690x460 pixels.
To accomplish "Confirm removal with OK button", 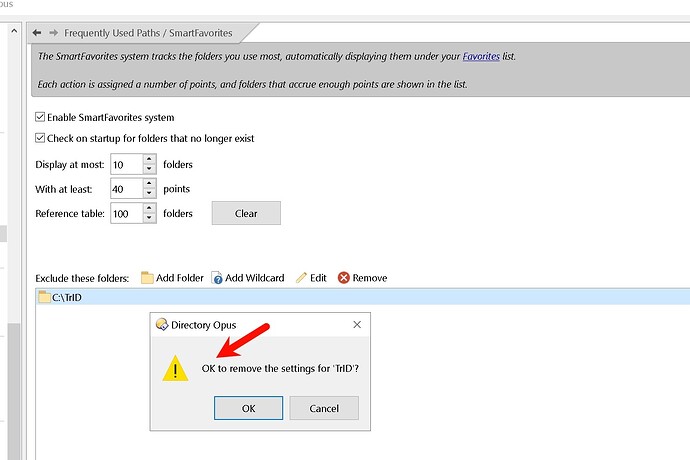I will click(248, 408).
